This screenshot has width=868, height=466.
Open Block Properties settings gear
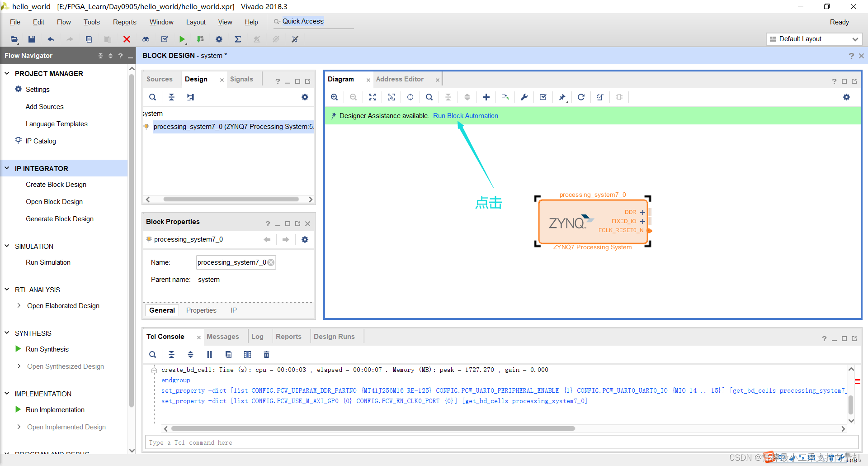click(305, 240)
